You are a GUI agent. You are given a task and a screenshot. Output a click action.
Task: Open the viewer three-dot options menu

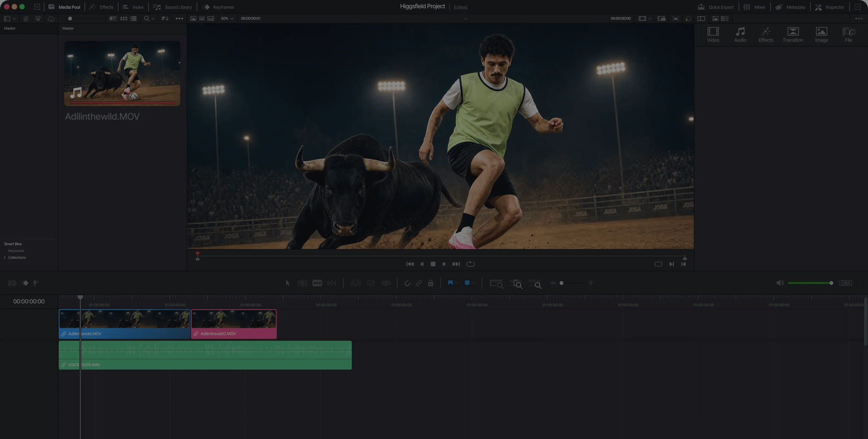pyautogui.click(x=859, y=19)
